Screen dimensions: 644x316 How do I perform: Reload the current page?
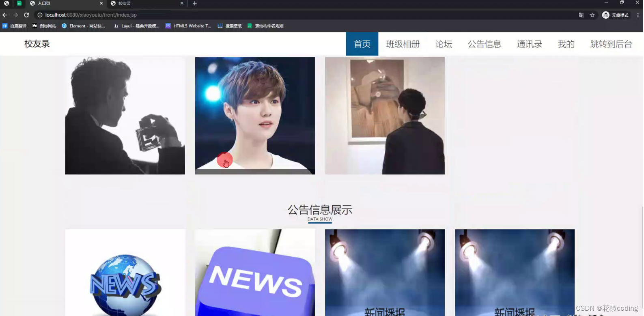pyautogui.click(x=26, y=15)
